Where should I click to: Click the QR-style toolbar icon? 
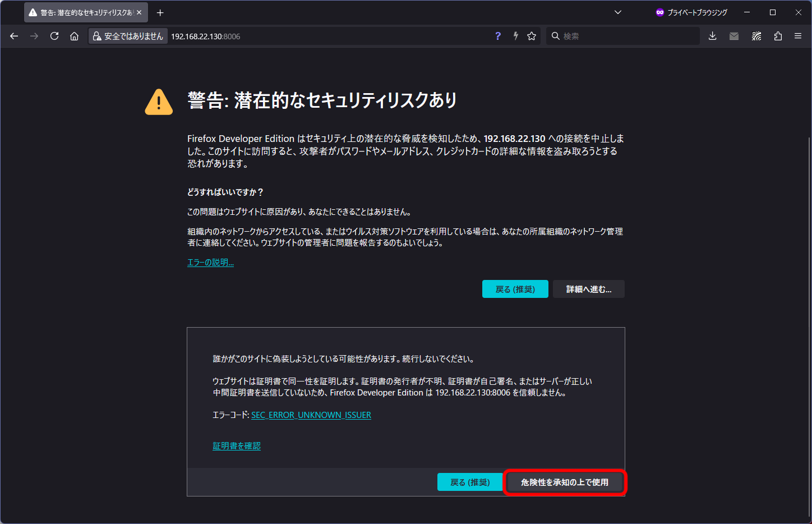tap(756, 36)
